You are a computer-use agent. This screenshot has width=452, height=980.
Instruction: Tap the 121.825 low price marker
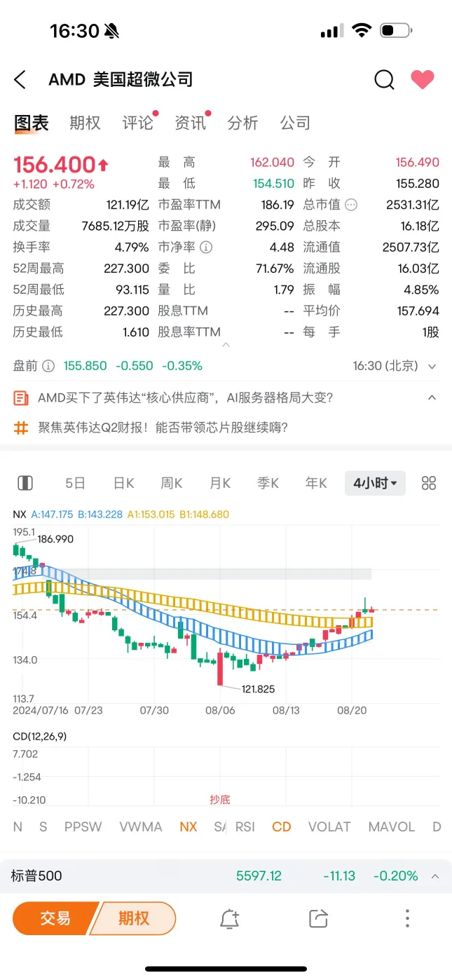(x=258, y=689)
